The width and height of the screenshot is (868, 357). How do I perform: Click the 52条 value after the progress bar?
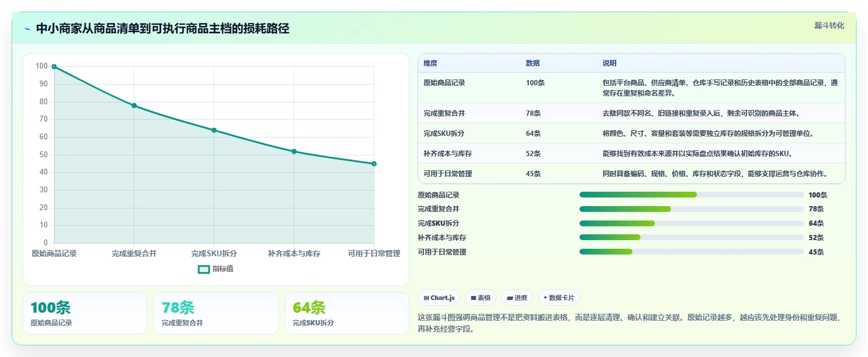[x=816, y=238]
